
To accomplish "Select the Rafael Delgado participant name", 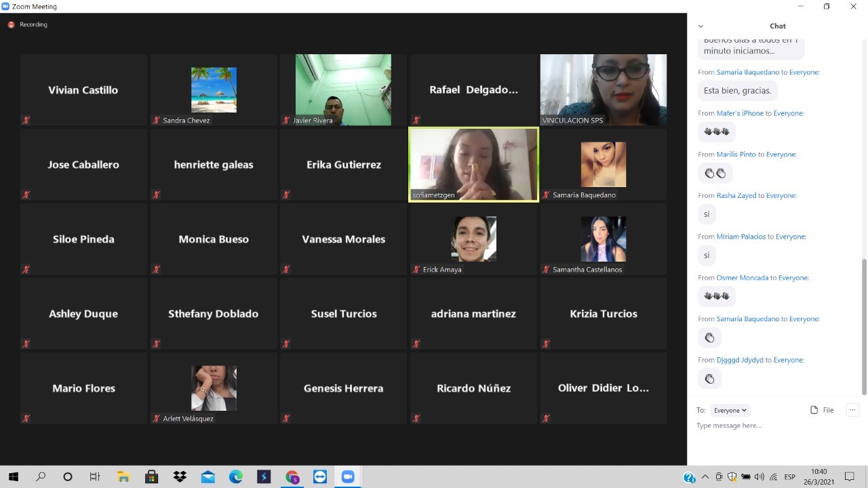I will pos(473,90).
